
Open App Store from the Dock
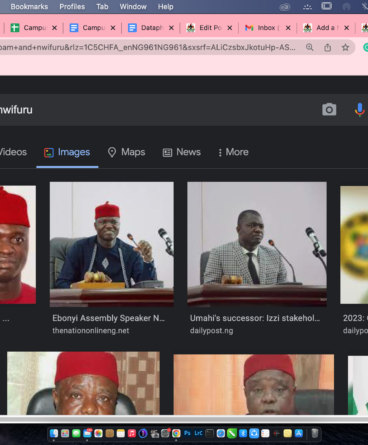click(299, 433)
